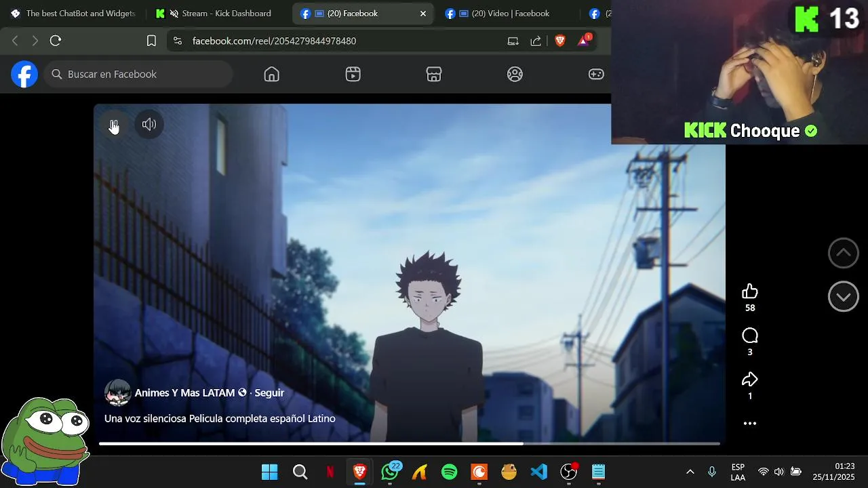Go forward in browser history
This screenshot has height=488, width=868.
point(35,41)
